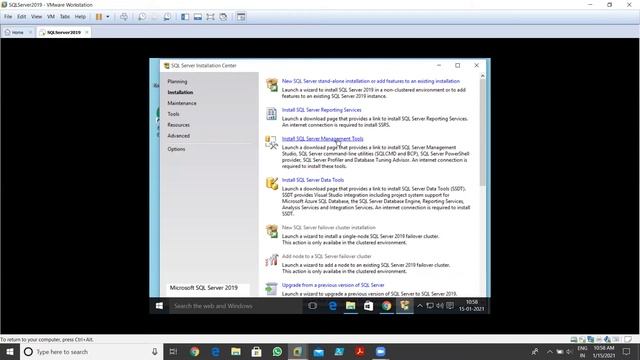Open the VMware Edit menu
640x360 pixels.
point(22,17)
